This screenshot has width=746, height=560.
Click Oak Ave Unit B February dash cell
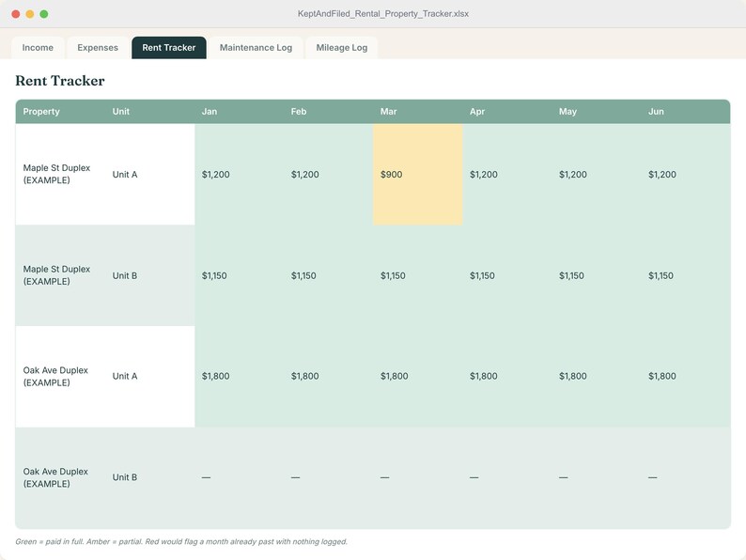[x=329, y=477]
